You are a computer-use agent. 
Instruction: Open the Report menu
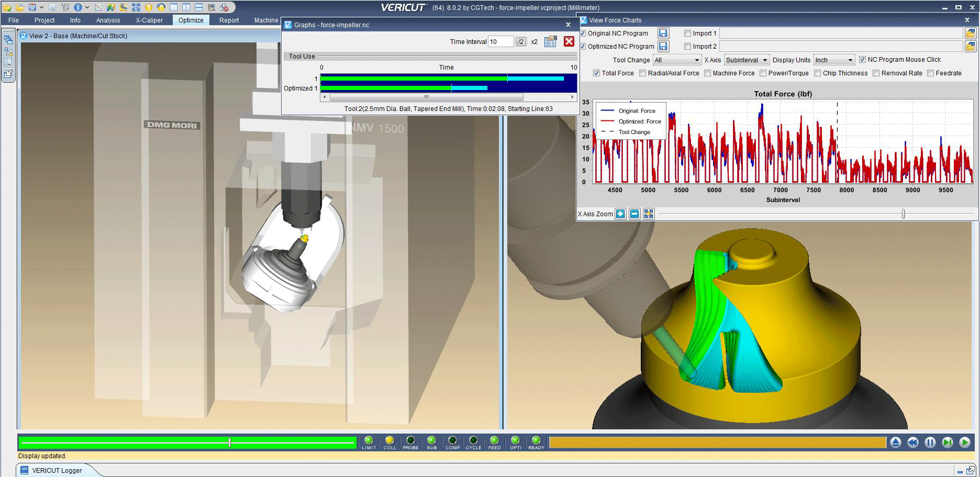tap(229, 20)
